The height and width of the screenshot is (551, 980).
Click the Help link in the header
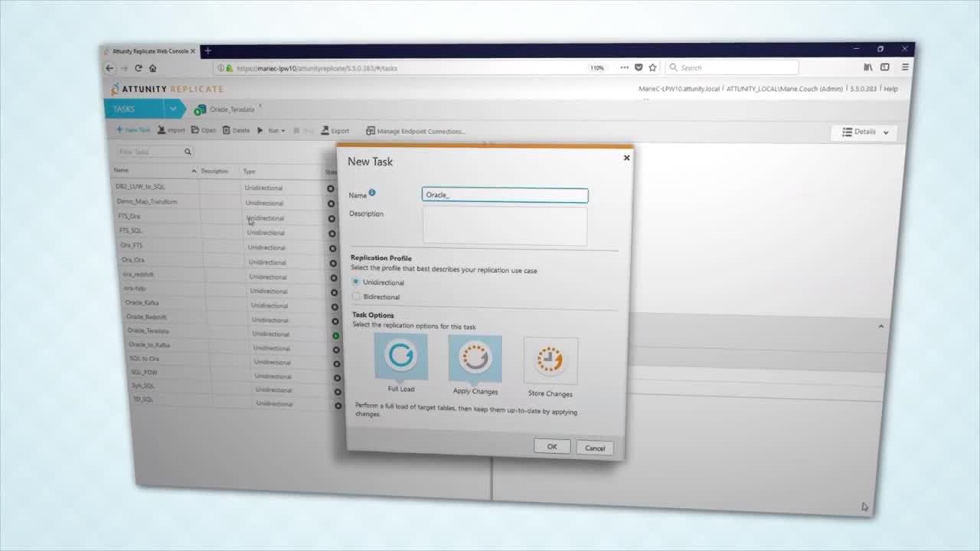click(x=890, y=89)
